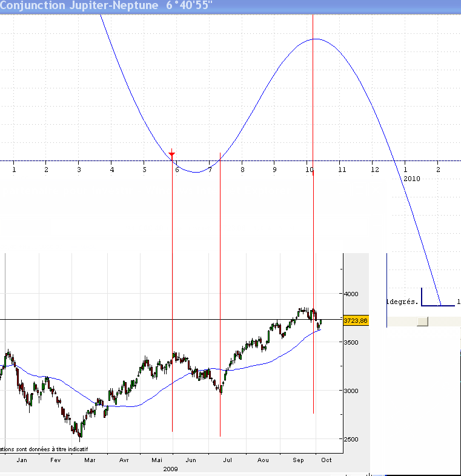461x476 pixels.
Task: Select month 10 on the upper axis
Action: 309,170
